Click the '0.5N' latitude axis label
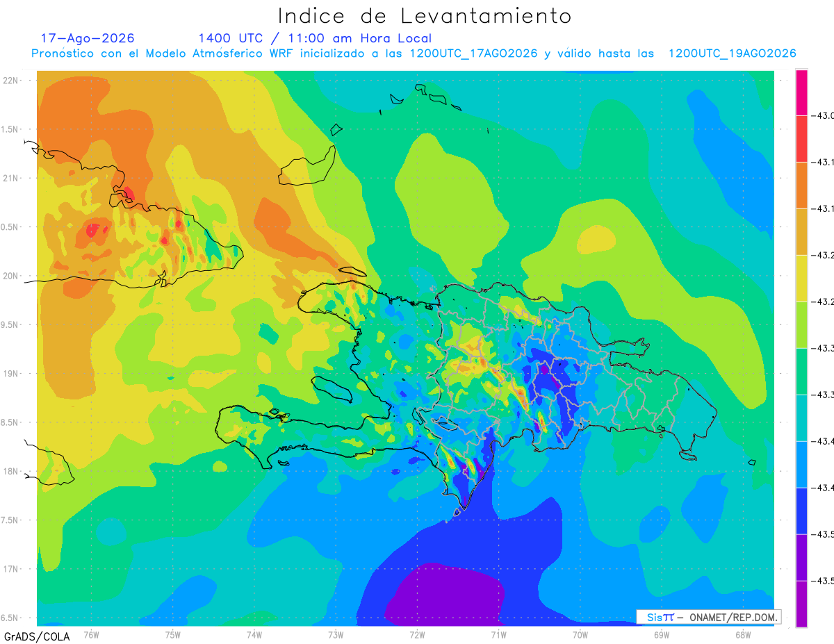Screen dimensions: 834x644 11,227
